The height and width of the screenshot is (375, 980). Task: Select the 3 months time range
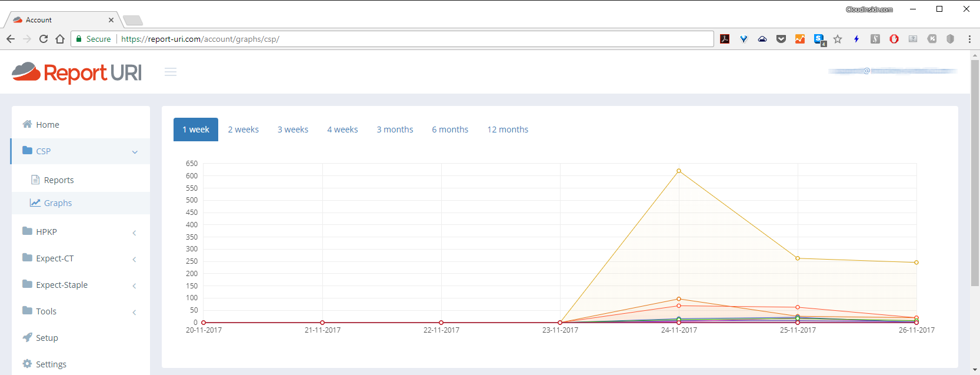coord(395,130)
